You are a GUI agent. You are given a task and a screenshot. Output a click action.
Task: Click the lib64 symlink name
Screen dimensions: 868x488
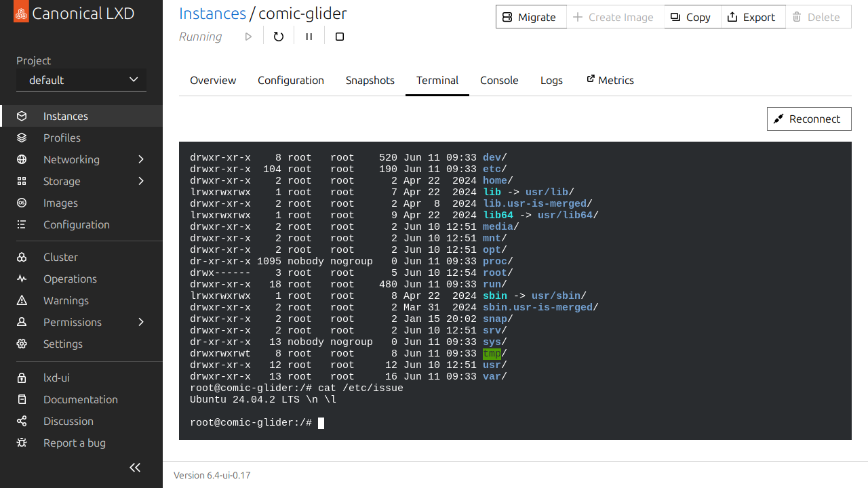click(x=498, y=215)
